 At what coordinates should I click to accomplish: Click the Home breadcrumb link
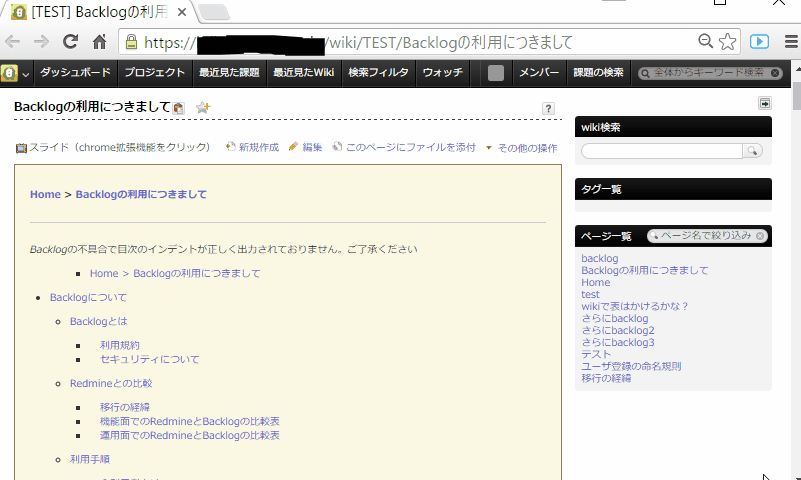pos(45,194)
